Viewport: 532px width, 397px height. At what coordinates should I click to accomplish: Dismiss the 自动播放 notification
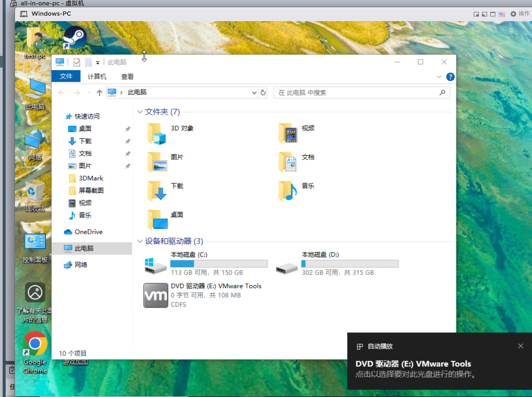pos(520,346)
